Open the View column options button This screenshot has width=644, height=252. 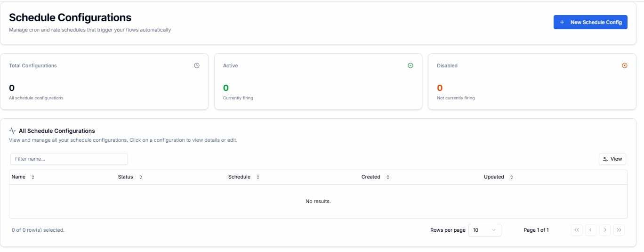click(x=612, y=159)
